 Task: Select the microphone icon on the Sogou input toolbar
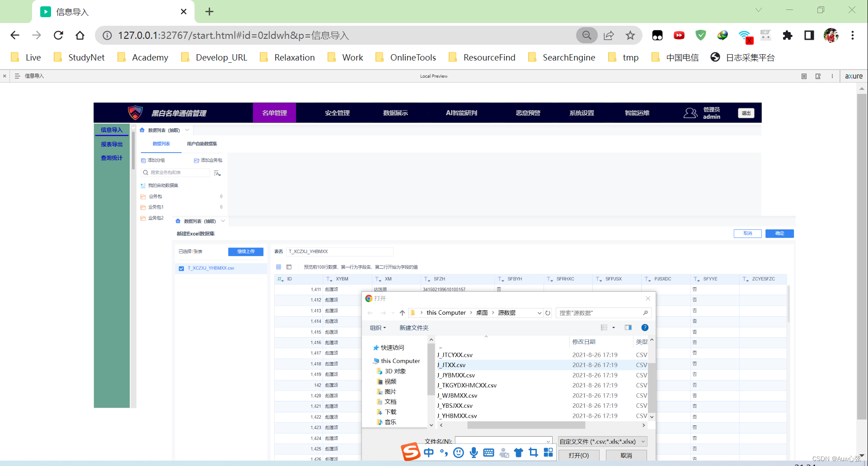click(x=474, y=452)
